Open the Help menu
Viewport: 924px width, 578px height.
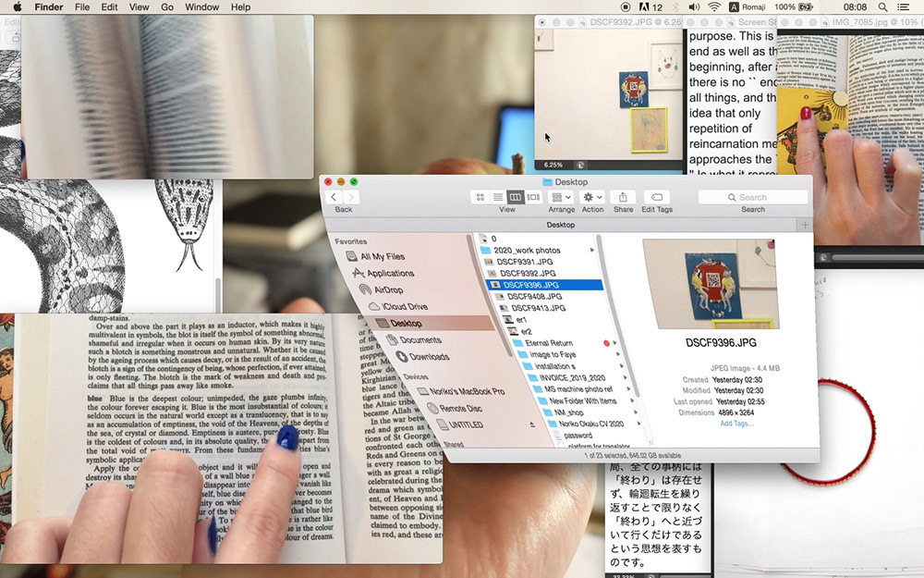(x=240, y=7)
